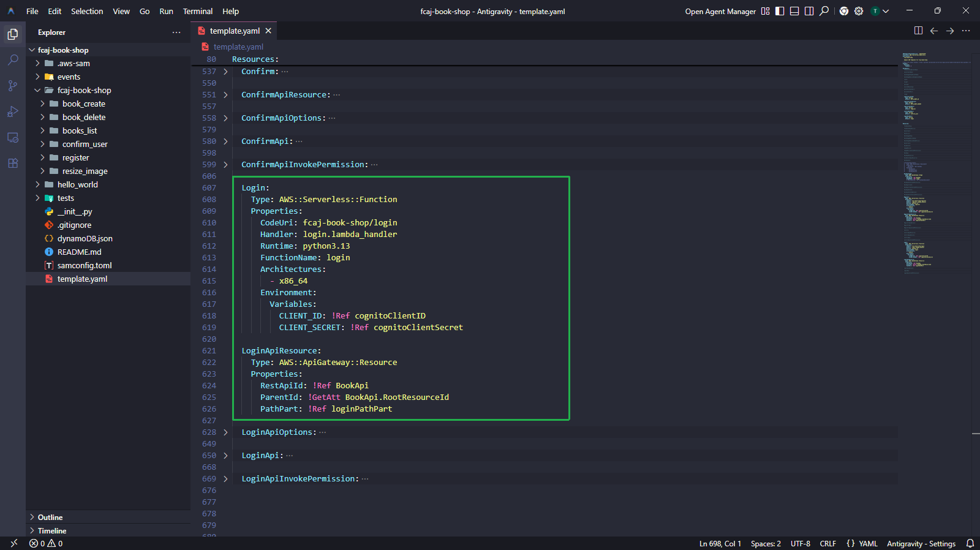Open the Extensions view in activity bar

pyautogui.click(x=13, y=163)
